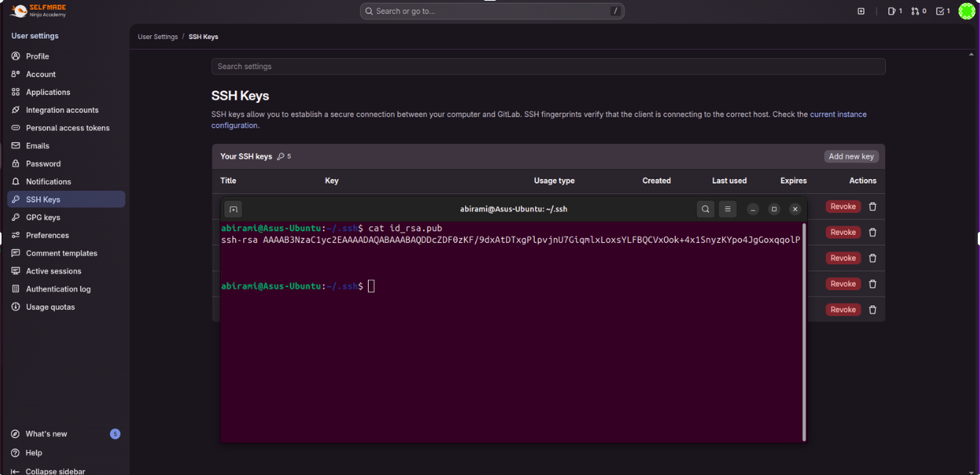Screen dimensions: 980x475
Task: Open GPG keys settings
Action: pyautogui.click(x=43, y=217)
